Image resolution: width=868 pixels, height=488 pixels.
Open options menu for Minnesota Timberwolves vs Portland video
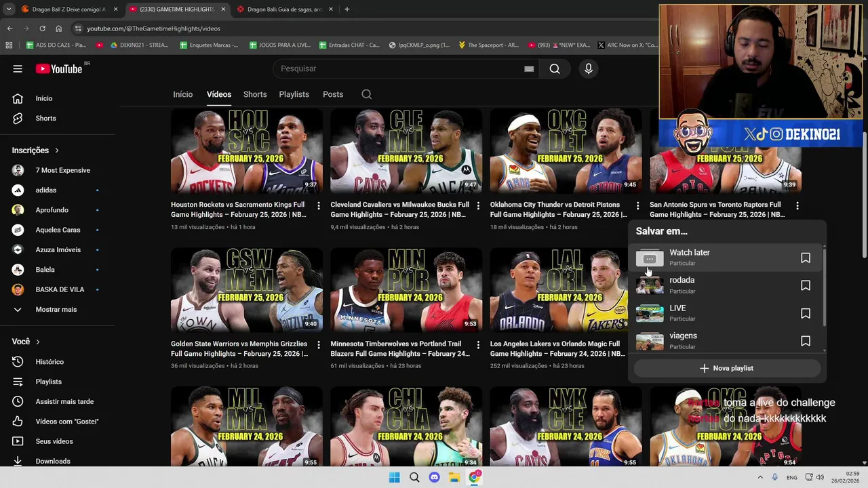[478, 344]
